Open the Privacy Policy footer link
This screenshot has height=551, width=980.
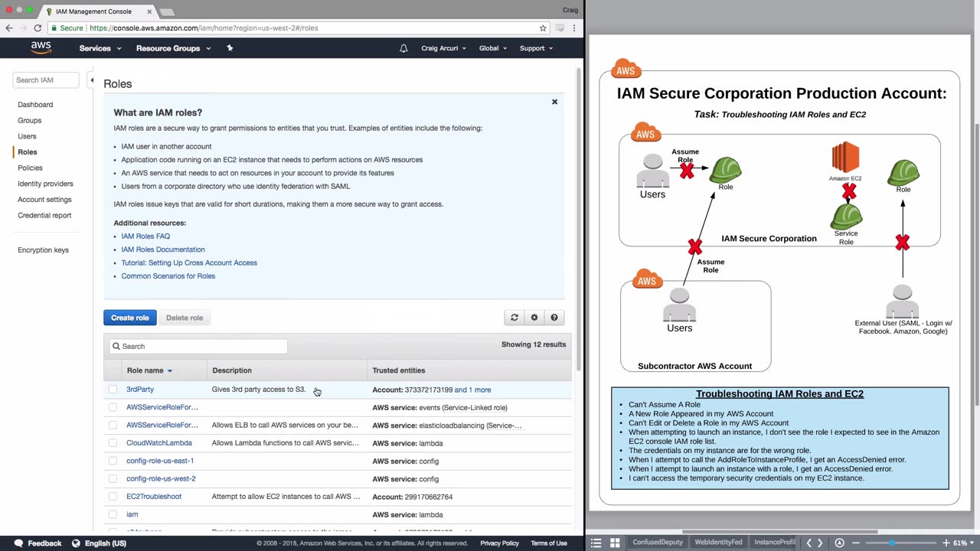click(x=500, y=543)
